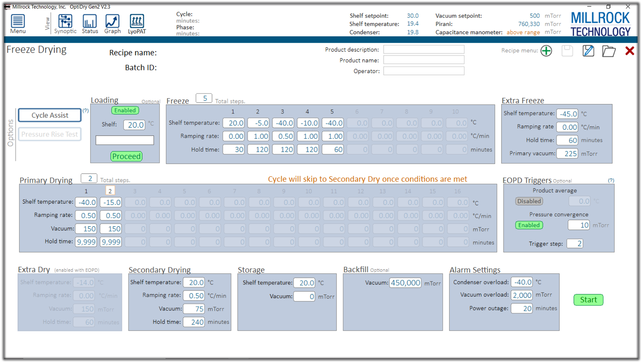Click the Trigger step field
644x362 pixels.
[575, 243]
